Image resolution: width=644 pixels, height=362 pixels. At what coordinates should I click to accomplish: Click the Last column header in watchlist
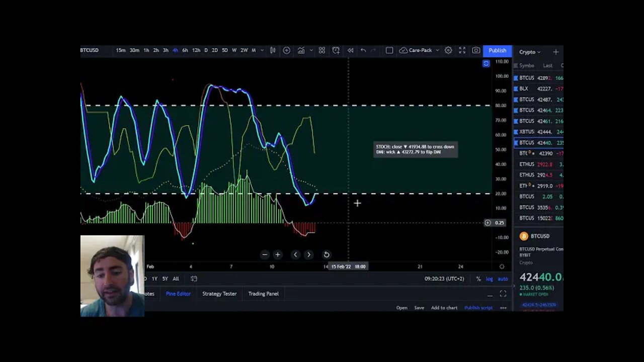coord(547,65)
